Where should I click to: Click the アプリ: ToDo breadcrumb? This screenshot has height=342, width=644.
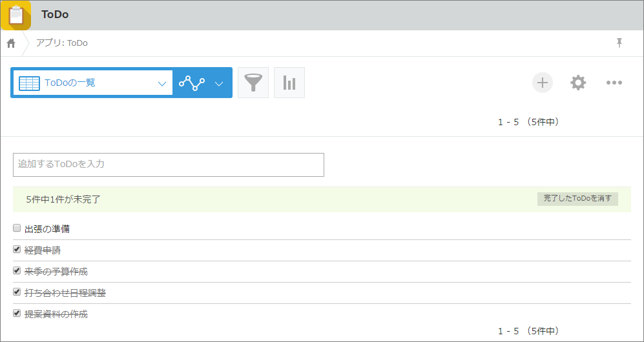62,43
